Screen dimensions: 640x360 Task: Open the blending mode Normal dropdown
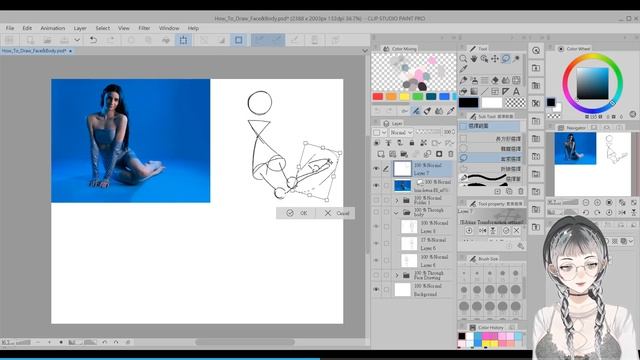pos(401,132)
